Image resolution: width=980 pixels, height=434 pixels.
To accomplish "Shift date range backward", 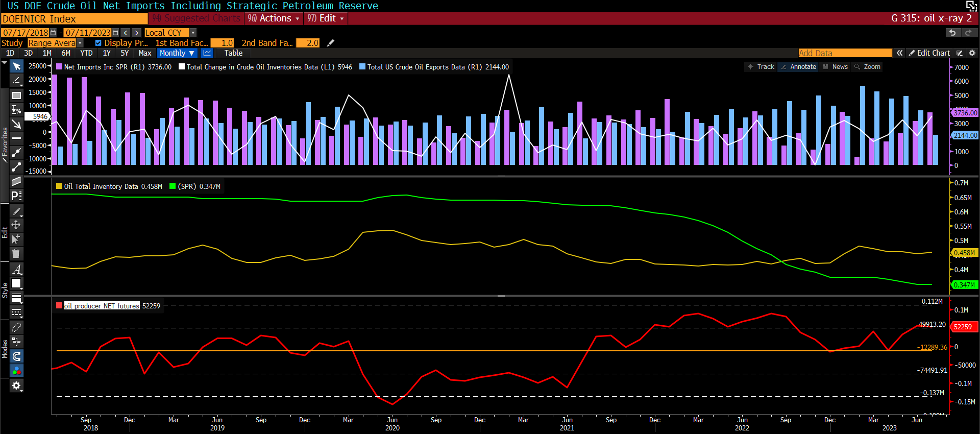I will coord(126,33).
